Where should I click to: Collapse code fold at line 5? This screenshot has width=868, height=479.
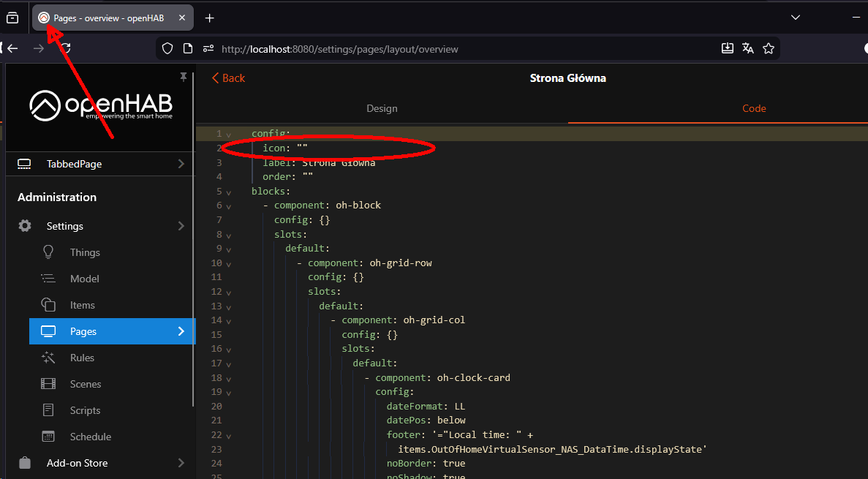[x=229, y=192]
